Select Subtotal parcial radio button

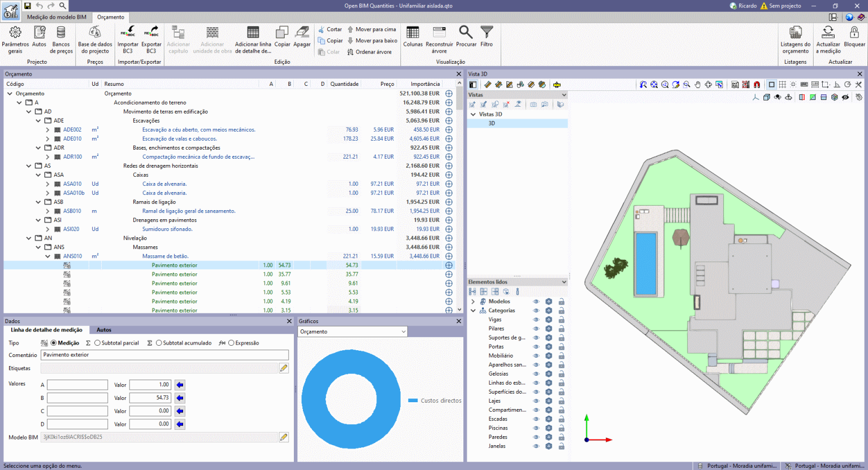point(98,343)
